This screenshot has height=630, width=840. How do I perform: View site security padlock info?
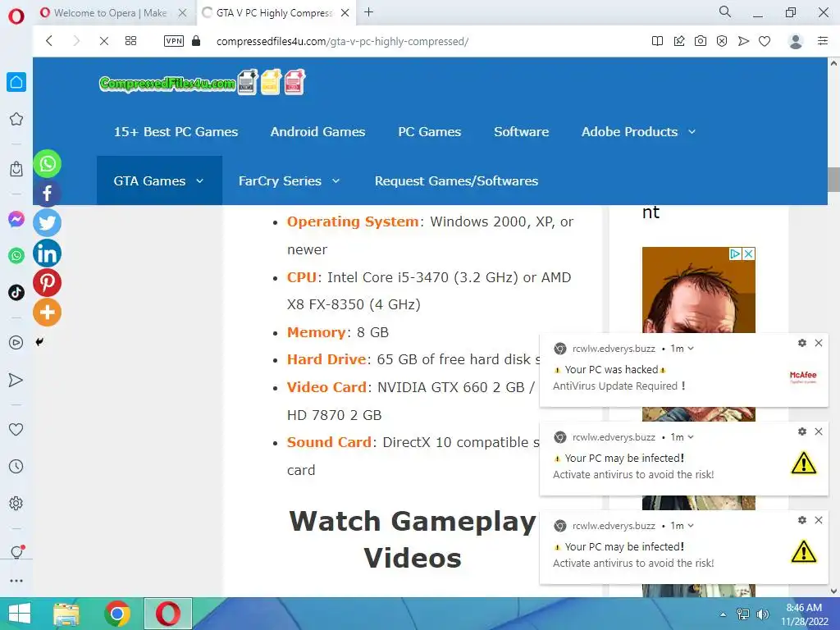(x=196, y=41)
